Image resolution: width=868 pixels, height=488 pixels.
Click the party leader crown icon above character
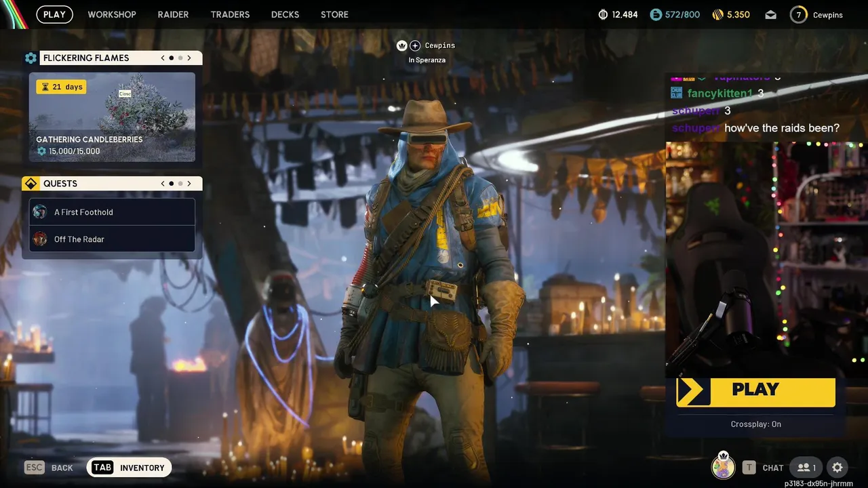pyautogui.click(x=402, y=45)
